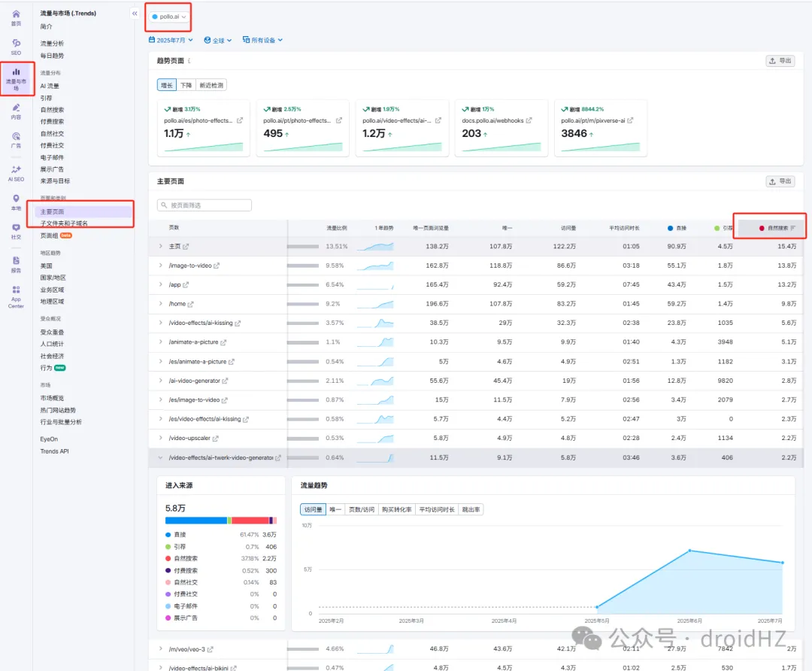The height and width of the screenshot is (671, 812).
Task: Select the 广告 advertising sidebar icon
Action: [x=16, y=140]
